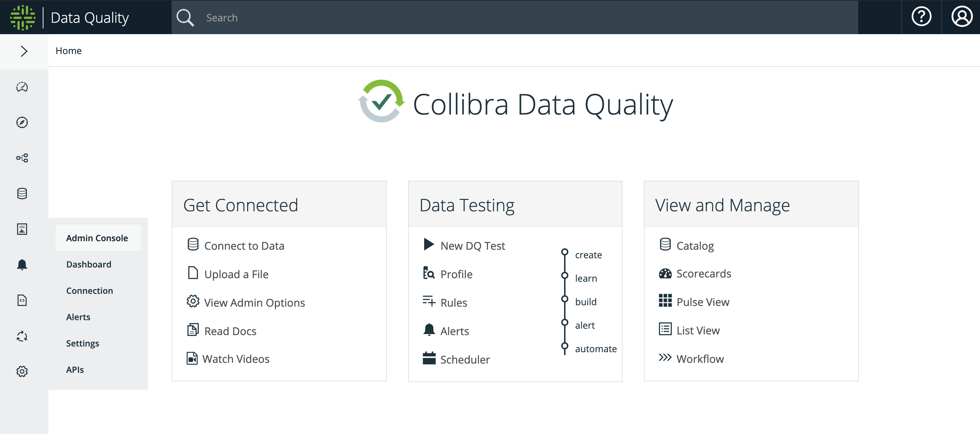The image size is (980, 434).
Task: Open Scheduler under Data Testing
Action: 465,360
